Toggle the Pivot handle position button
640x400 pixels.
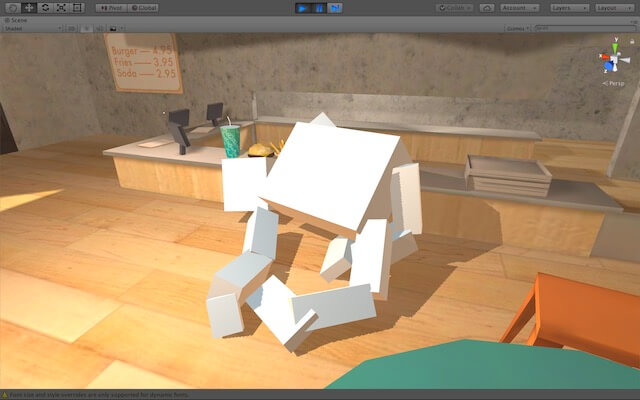pyautogui.click(x=111, y=8)
